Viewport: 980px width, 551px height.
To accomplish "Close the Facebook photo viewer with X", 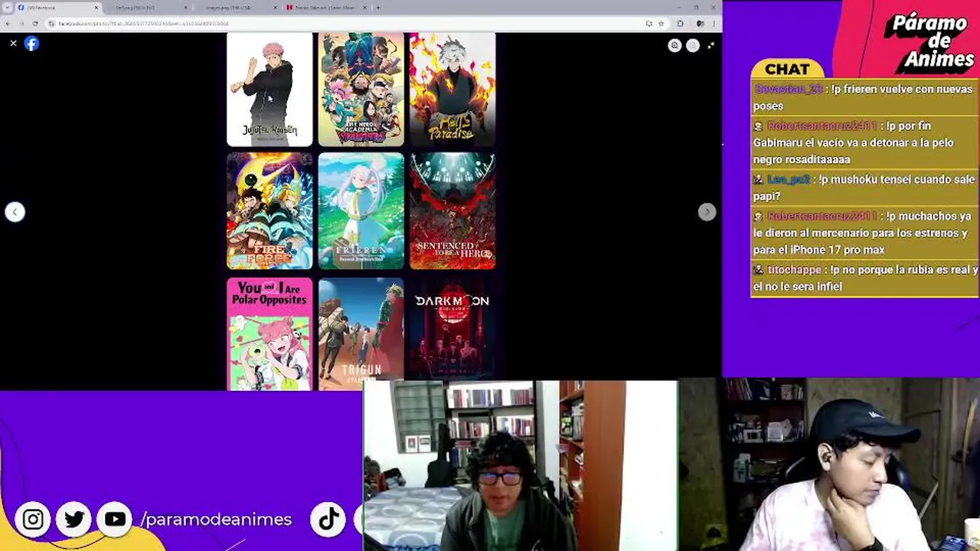I will (13, 44).
